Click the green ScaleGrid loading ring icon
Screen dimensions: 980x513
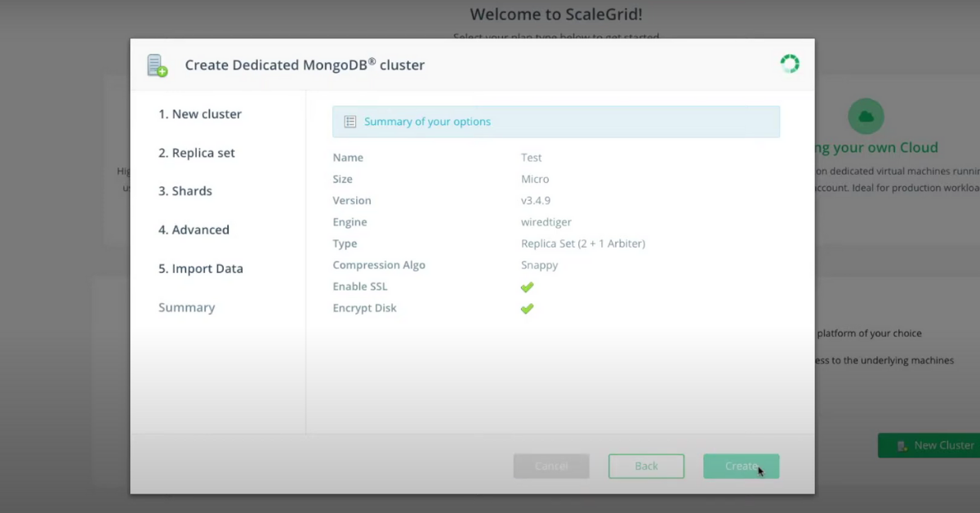point(790,64)
